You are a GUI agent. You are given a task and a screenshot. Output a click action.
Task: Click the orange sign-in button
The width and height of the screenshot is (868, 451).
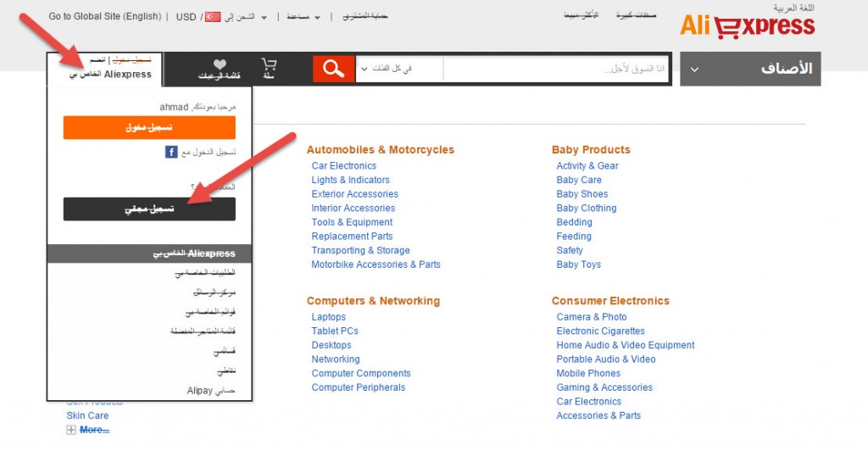[x=149, y=127]
